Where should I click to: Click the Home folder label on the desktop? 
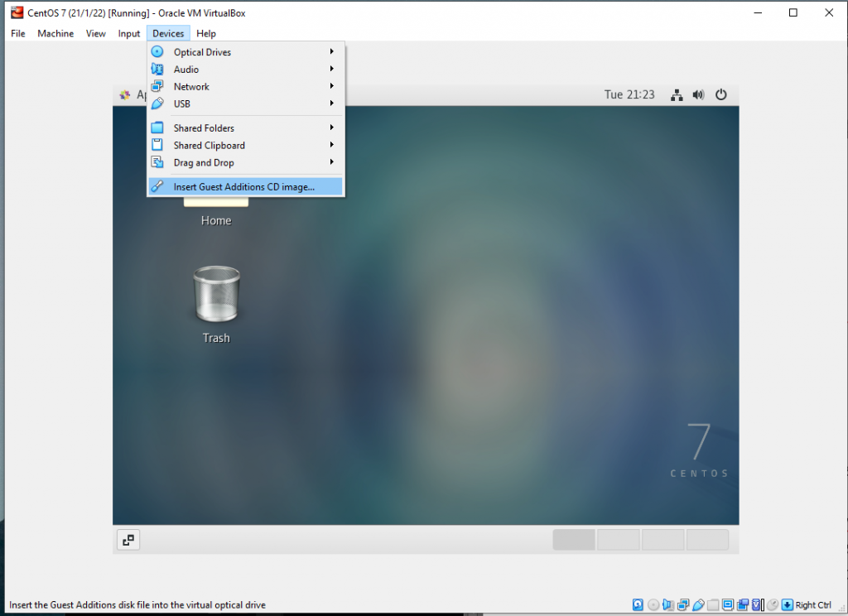click(x=216, y=221)
